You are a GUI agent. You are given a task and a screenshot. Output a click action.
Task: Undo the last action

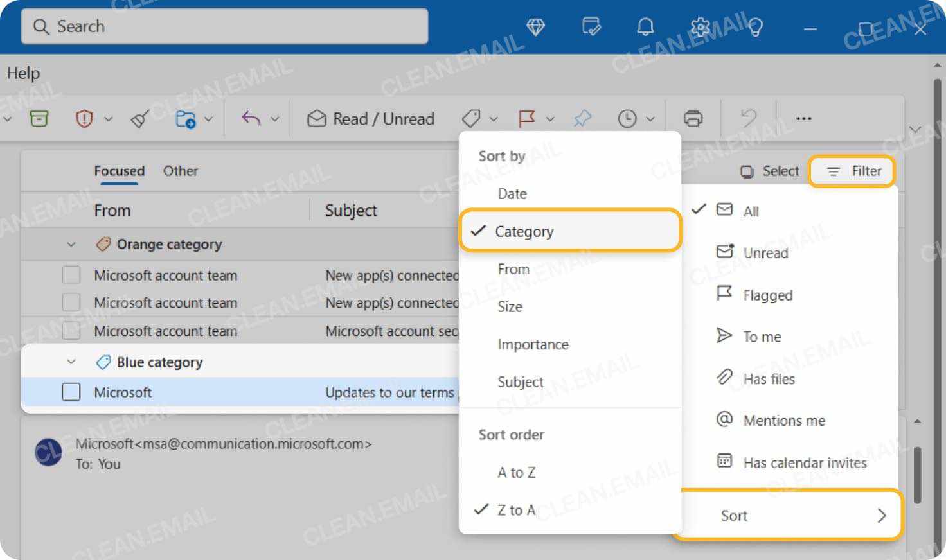pyautogui.click(x=747, y=118)
